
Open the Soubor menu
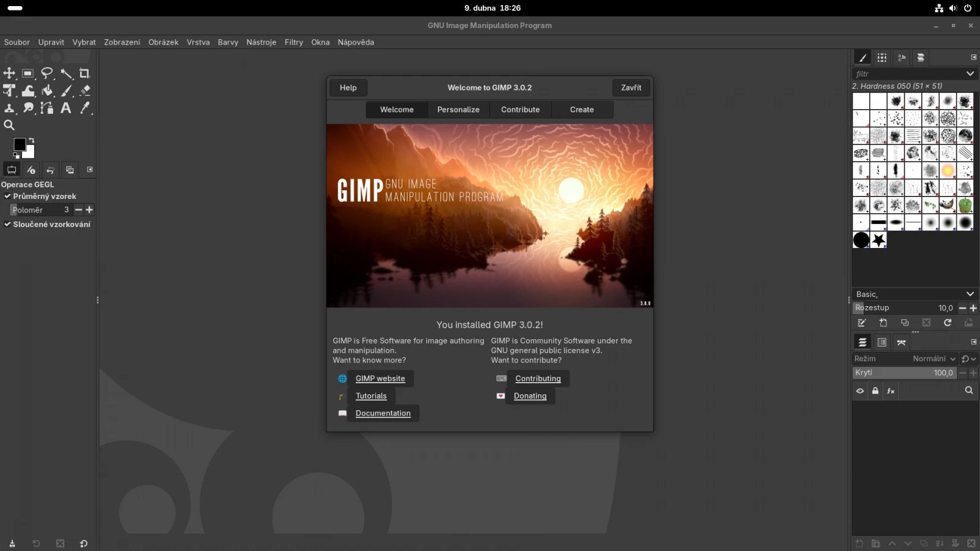tap(17, 42)
